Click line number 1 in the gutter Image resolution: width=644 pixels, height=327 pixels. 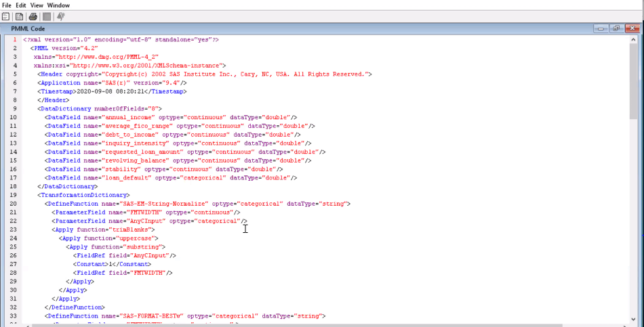(x=14, y=40)
